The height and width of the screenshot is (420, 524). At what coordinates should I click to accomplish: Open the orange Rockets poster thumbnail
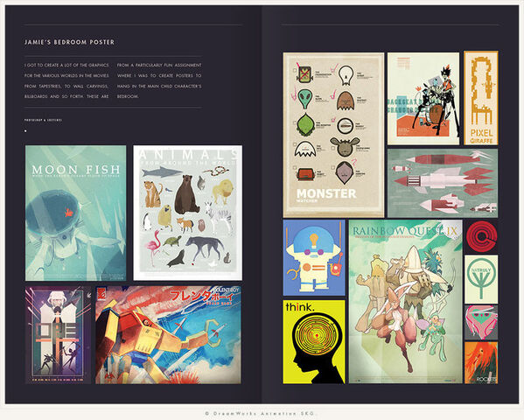[481, 362]
